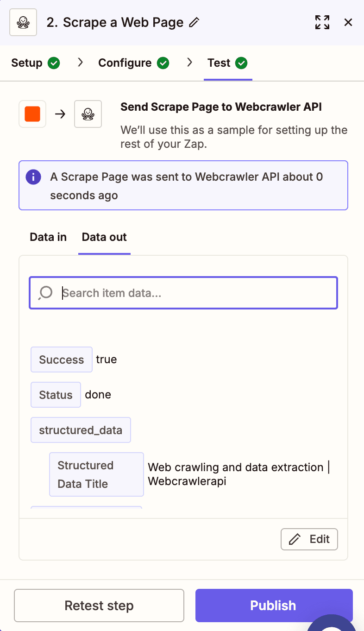Click Retest step
The width and height of the screenshot is (364, 631).
click(x=99, y=605)
